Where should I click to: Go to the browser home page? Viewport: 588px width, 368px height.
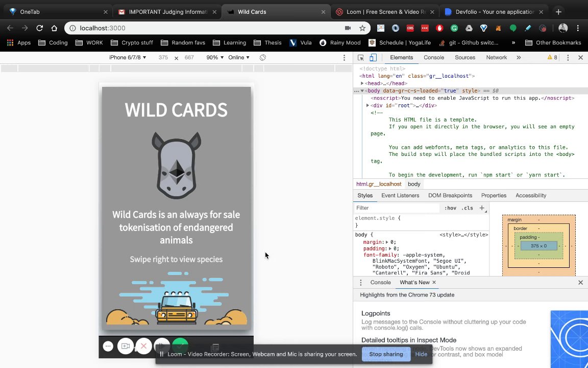54,28
